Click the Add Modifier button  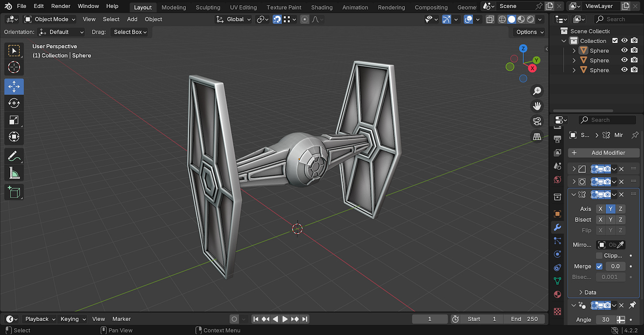coord(604,153)
